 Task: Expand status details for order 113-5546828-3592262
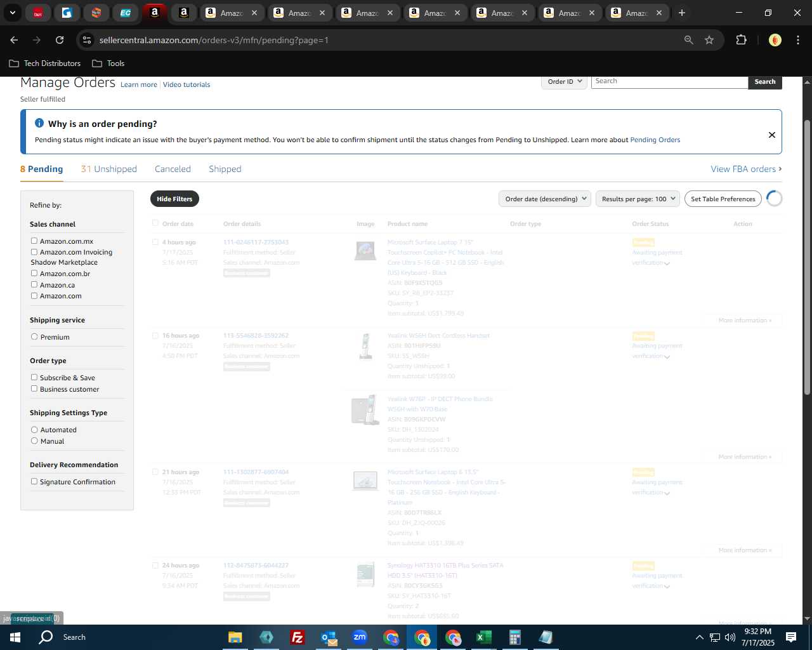(x=667, y=357)
